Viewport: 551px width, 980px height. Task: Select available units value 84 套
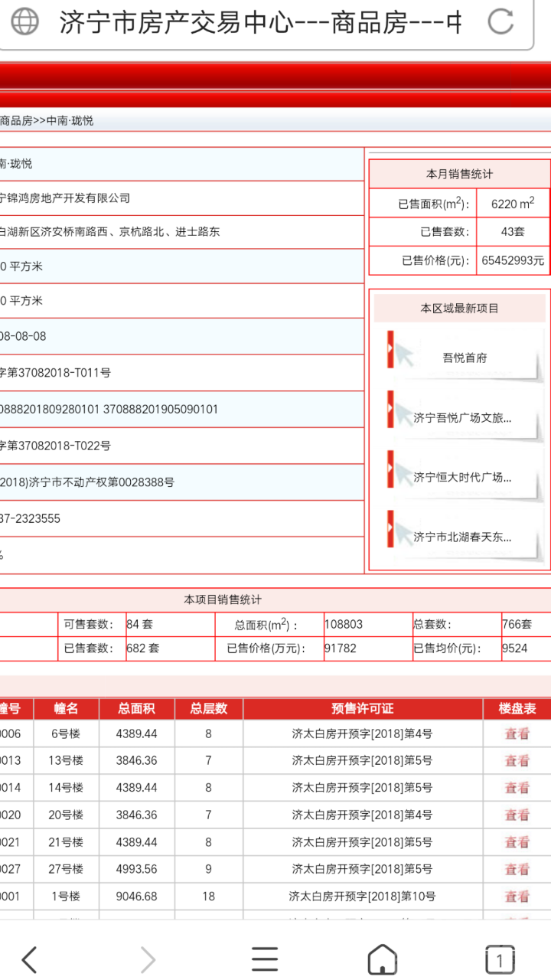139,624
